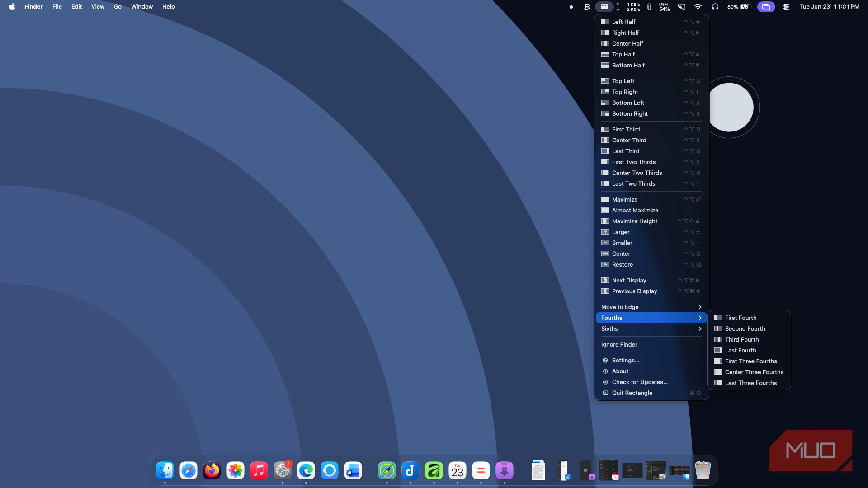Viewport: 868px width, 488px height.
Task: Open the Trash in the Dock
Action: pos(703,471)
